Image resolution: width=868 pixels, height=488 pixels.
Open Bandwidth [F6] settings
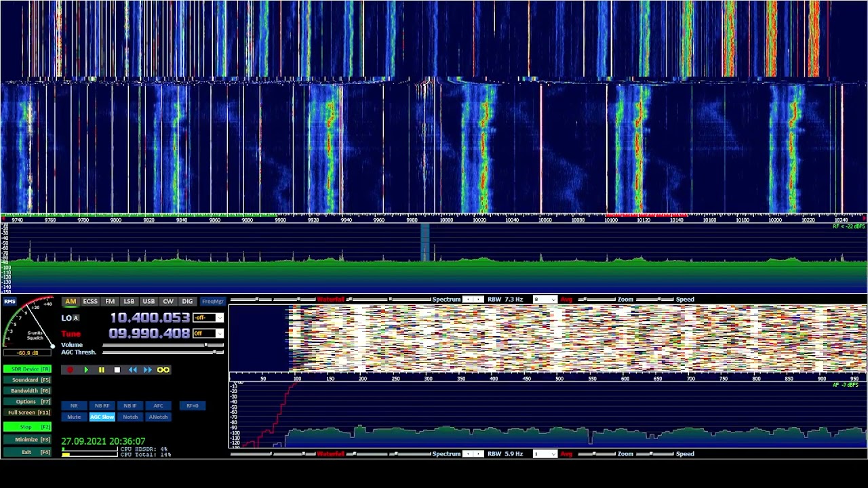tap(27, 391)
